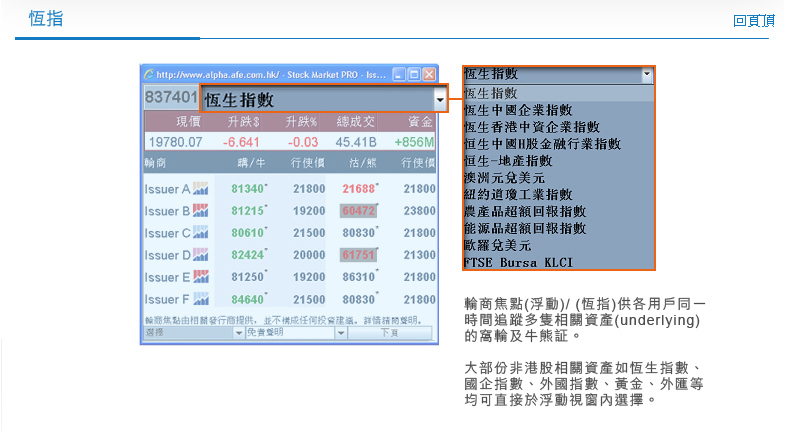This screenshot has height=432, width=788.
Task: Minimize the Stock Market PRO window
Action: (399, 74)
